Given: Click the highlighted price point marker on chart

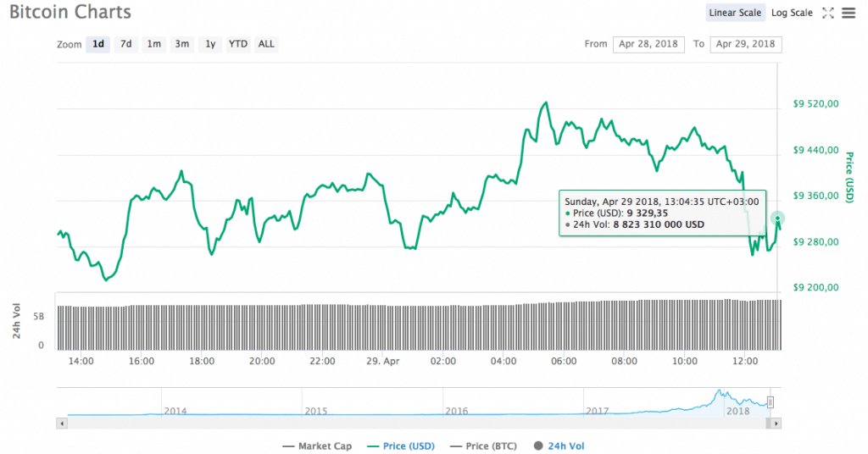Looking at the screenshot, I should (x=777, y=219).
